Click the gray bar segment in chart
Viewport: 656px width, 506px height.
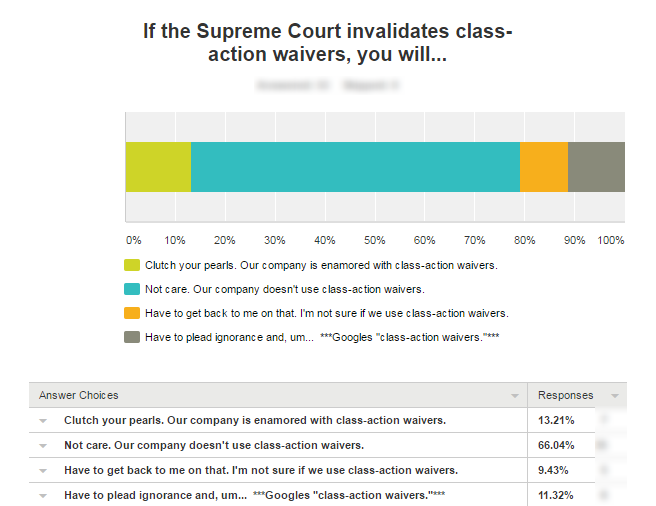pos(596,166)
